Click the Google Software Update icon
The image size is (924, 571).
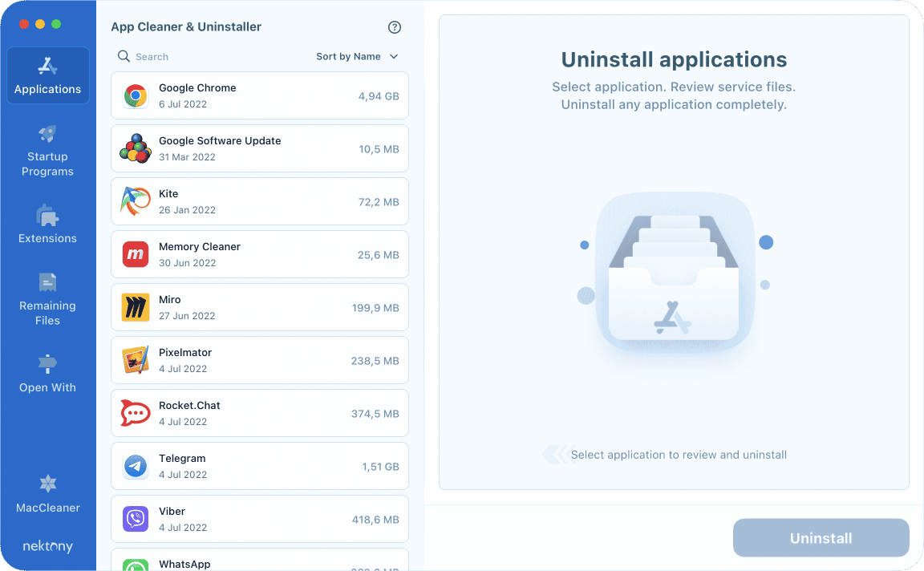coord(136,148)
